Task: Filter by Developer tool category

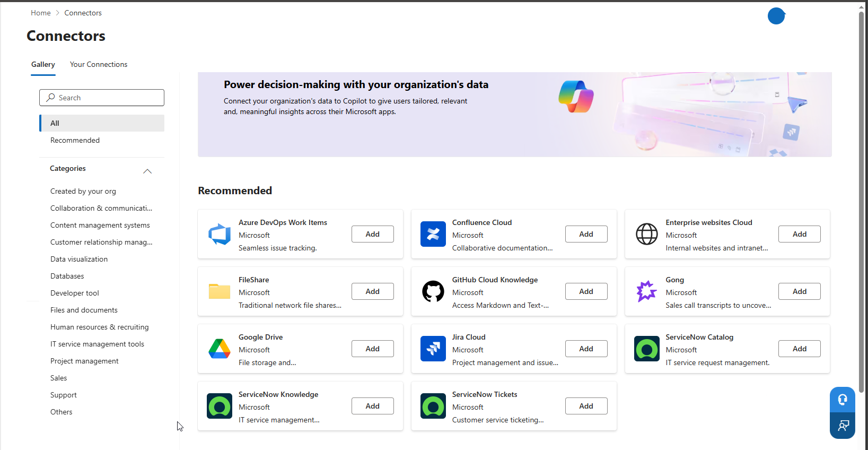Action: click(75, 293)
